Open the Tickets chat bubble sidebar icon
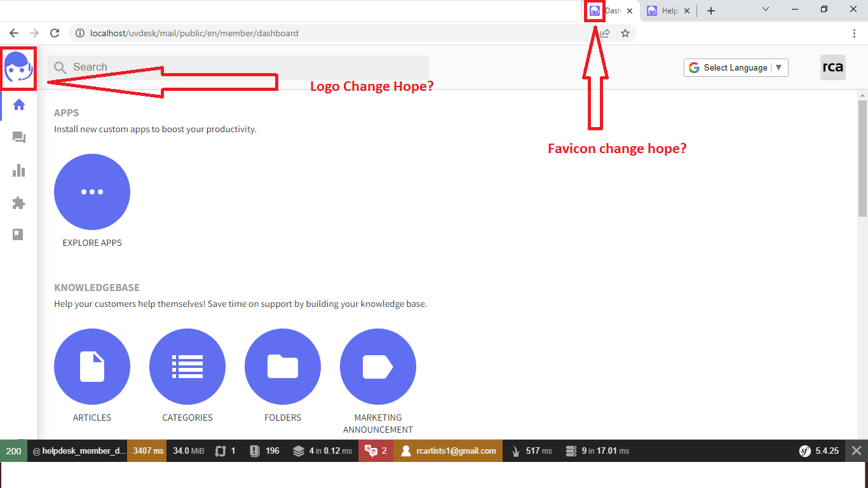This screenshot has width=868, height=488. (19, 138)
